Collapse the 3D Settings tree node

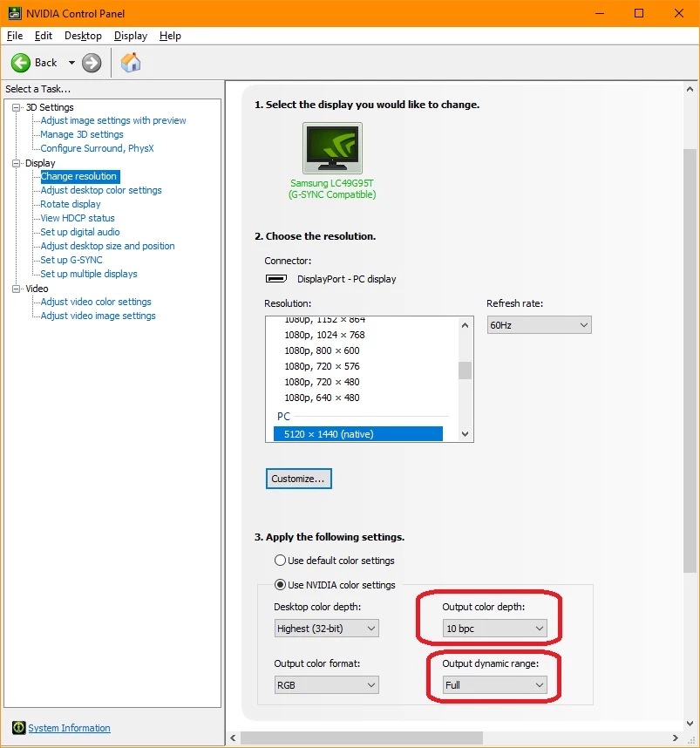coord(17,107)
